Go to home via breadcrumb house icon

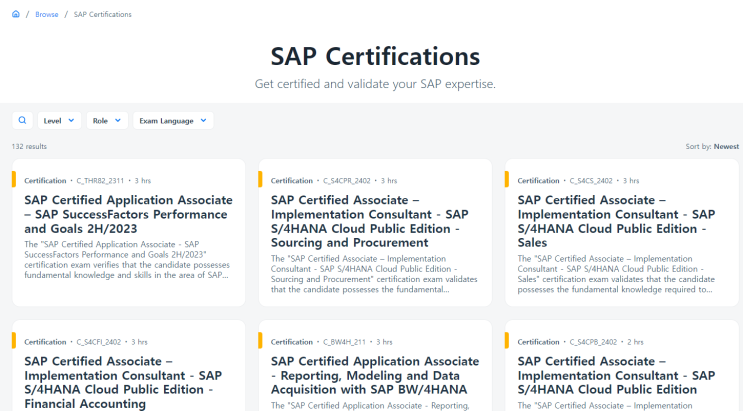pos(16,14)
